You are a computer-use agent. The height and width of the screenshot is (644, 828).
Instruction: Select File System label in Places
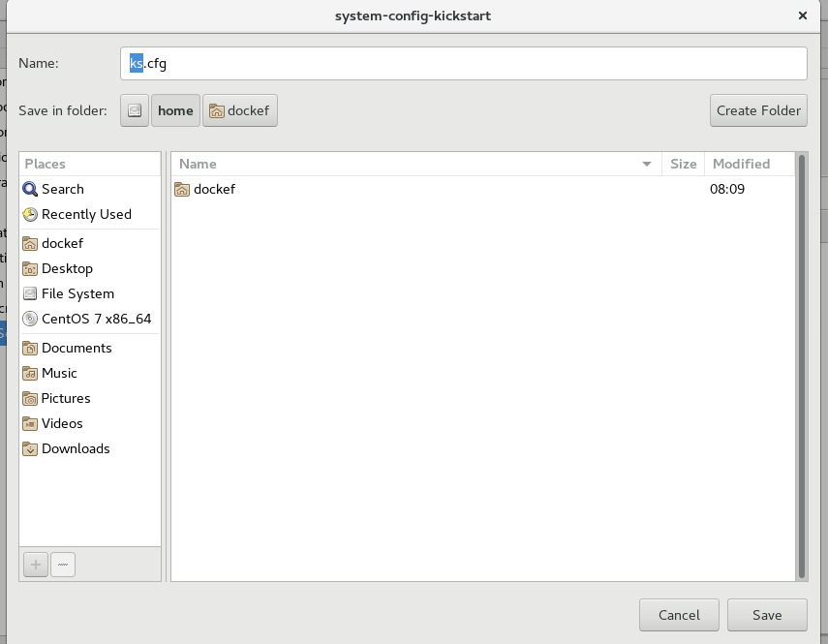[x=77, y=293]
